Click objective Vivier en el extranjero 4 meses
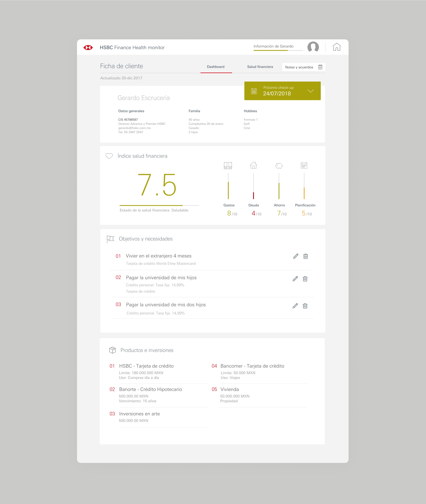The image size is (426, 504). (158, 256)
